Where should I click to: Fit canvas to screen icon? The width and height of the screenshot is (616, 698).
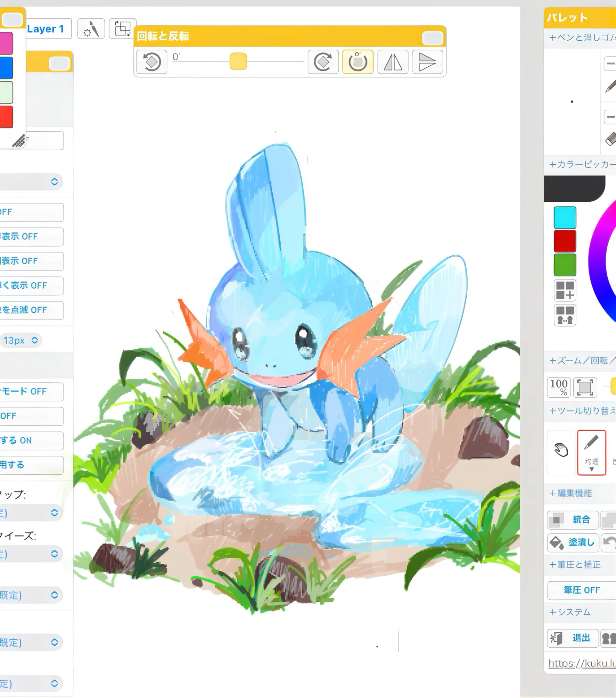[585, 387]
